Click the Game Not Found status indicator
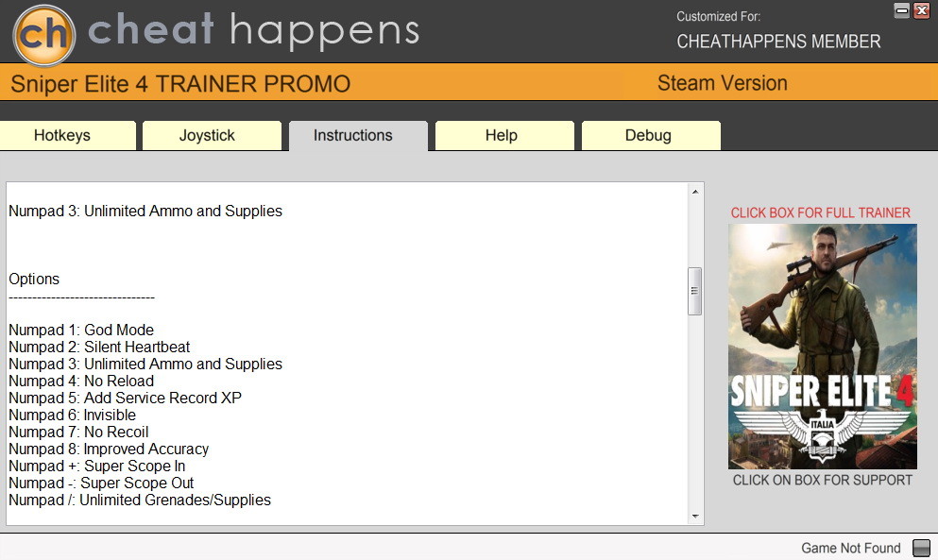Image resolution: width=938 pixels, height=560 pixels. pyautogui.click(x=921, y=548)
